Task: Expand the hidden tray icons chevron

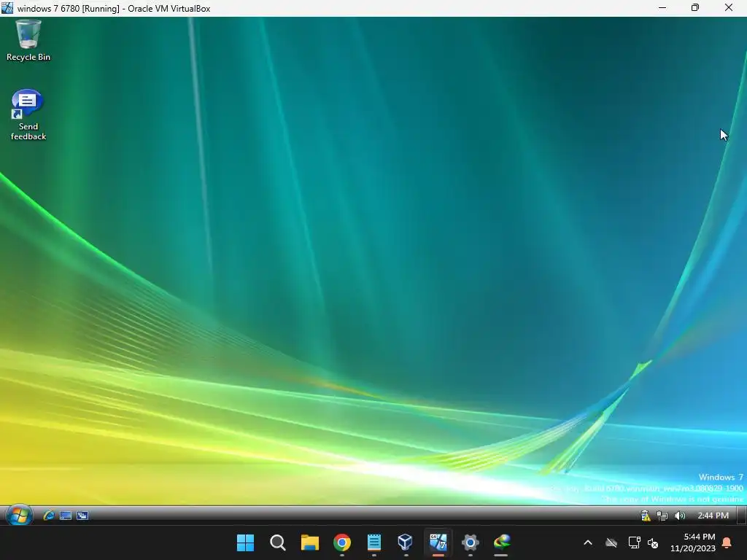Action: point(588,542)
